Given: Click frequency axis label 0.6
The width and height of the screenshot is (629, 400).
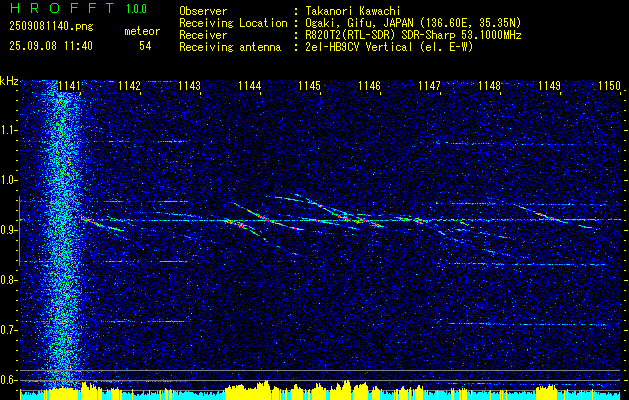Looking at the screenshot, I should (x=8, y=380).
